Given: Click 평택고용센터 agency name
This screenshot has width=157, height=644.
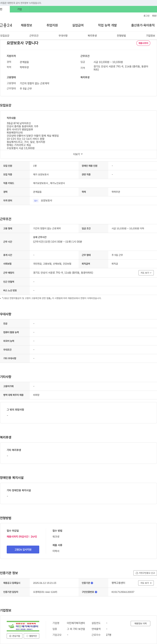Looking at the screenshot, I should (x=118, y=583).
